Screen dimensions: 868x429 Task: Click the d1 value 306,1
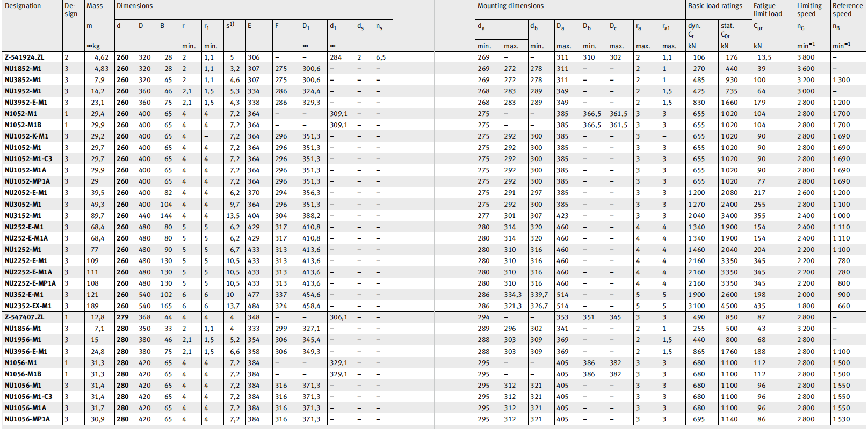point(339,317)
